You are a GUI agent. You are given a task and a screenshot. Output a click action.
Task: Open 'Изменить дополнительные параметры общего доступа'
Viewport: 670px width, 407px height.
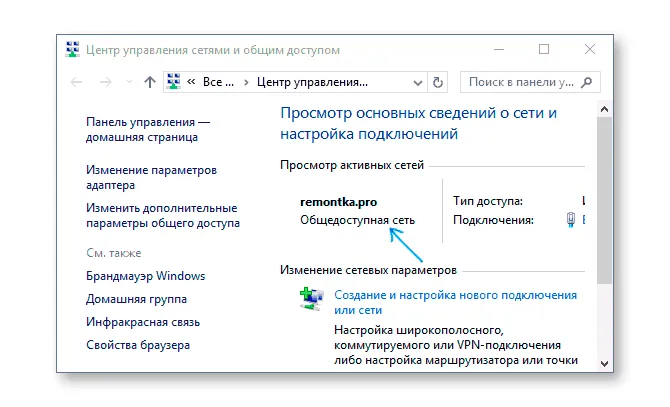click(x=163, y=215)
